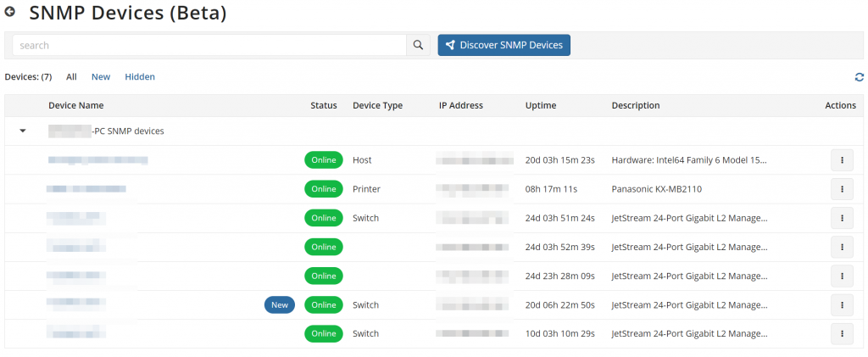Image resolution: width=868 pixels, height=357 pixels.
Task: Click the magnifier search button
Action: tap(419, 46)
